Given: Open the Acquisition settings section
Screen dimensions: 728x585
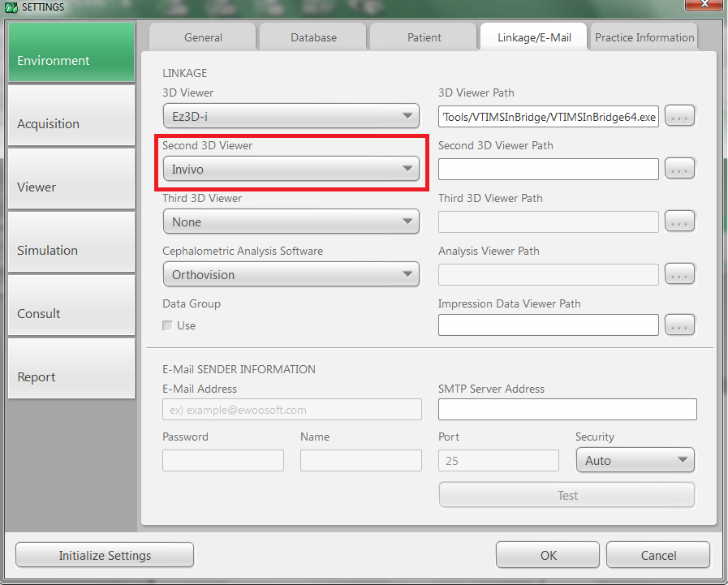Looking at the screenshot, I should point(71,115).
